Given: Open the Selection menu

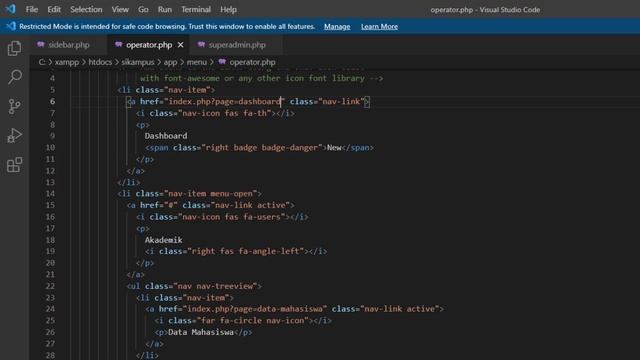Looking at the screenshot, I should [86, 9].
